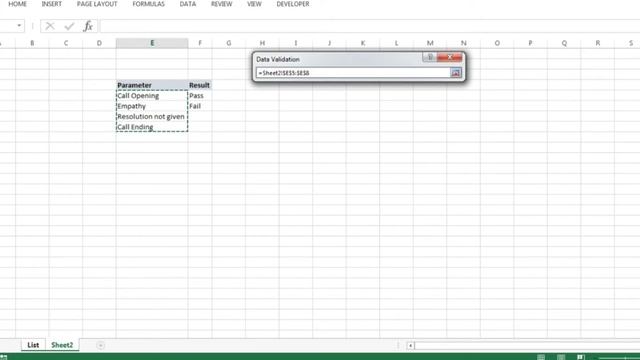Select column H header
The width and height of the screenshot is (640, 360).
(262, 43)
